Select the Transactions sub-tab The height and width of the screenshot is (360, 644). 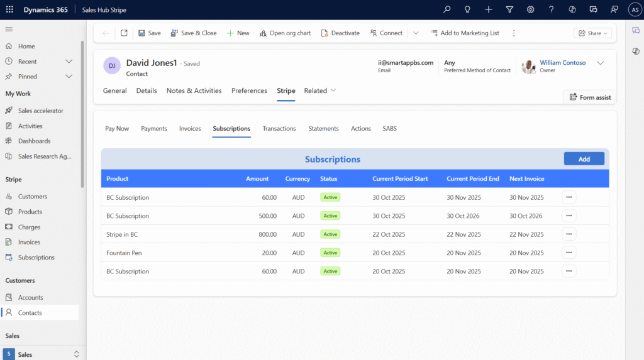[279, 129]
